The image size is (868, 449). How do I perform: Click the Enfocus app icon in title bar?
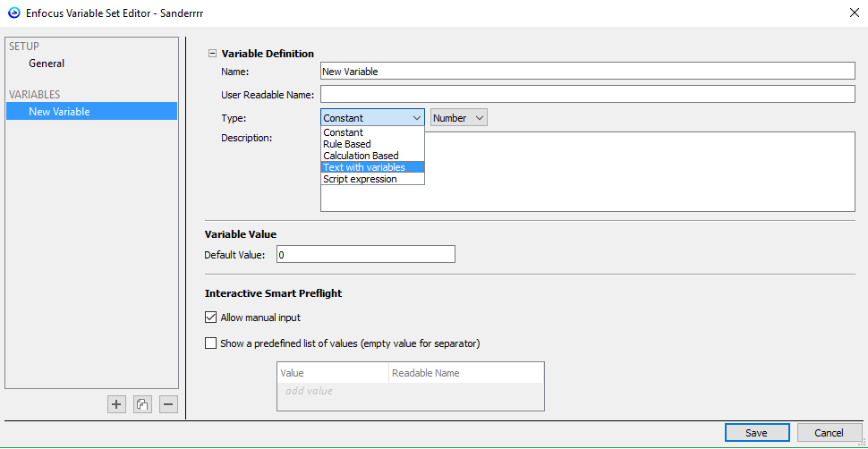tap(14, 13)
